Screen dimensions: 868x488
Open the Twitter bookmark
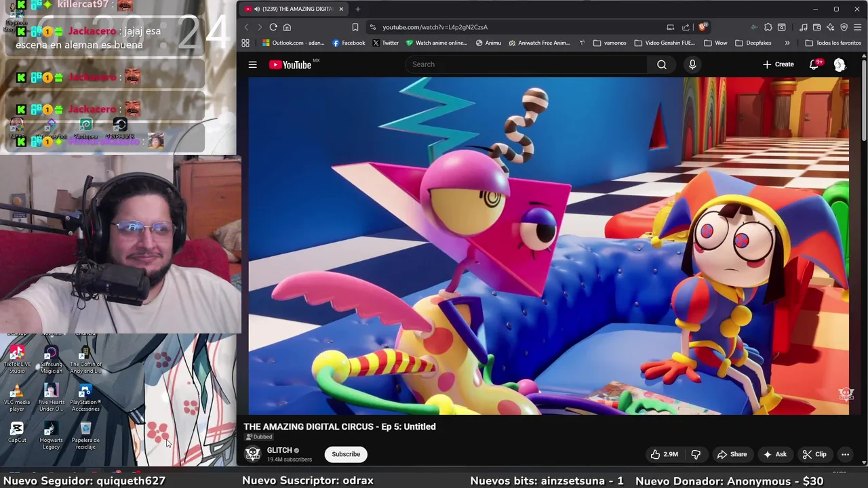385,43
